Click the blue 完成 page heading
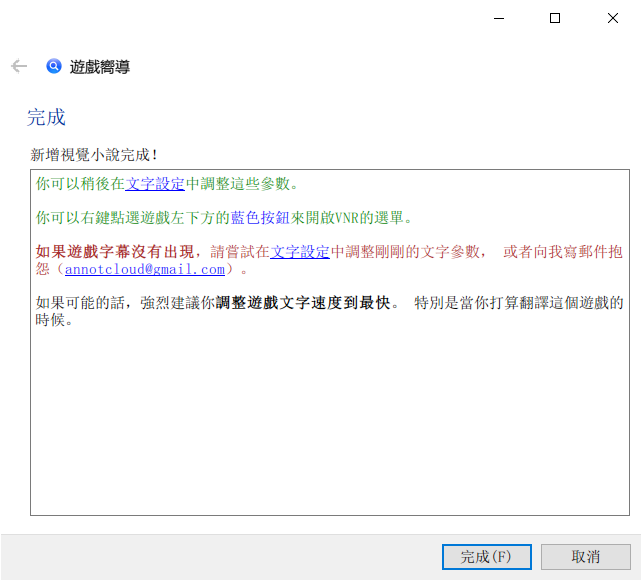The width and height of the screenshot is (642, 581). 46,118
